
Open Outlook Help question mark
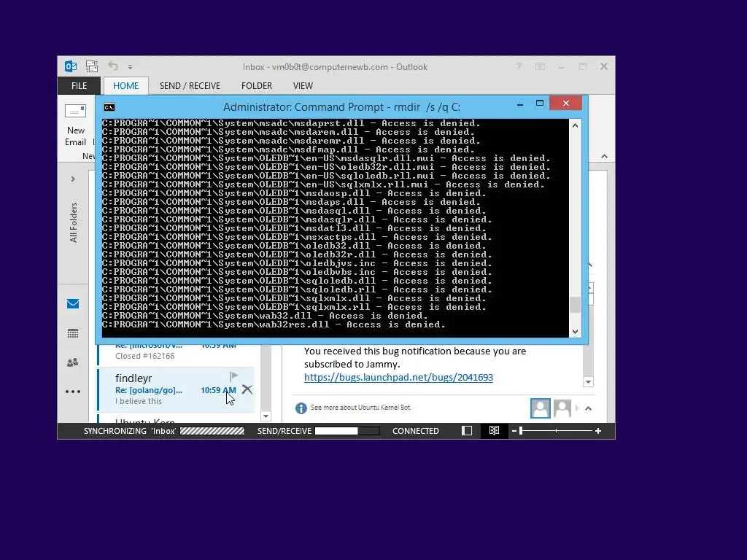519,66
